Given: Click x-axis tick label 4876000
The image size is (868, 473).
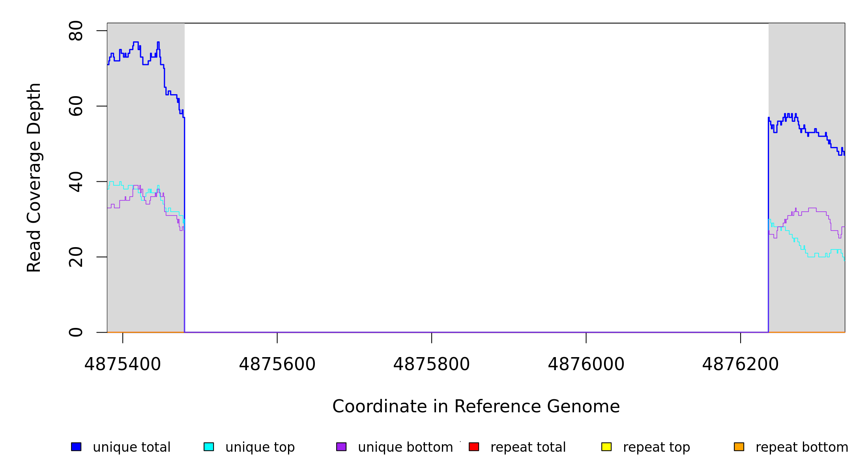Looking at the screenshot, I should [x=586, y=364].
